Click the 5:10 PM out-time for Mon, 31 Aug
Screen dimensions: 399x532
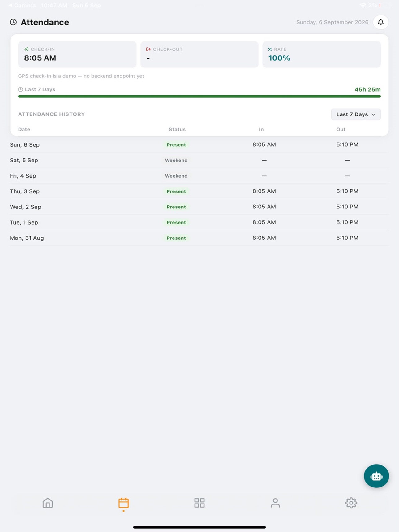(347, 238)
